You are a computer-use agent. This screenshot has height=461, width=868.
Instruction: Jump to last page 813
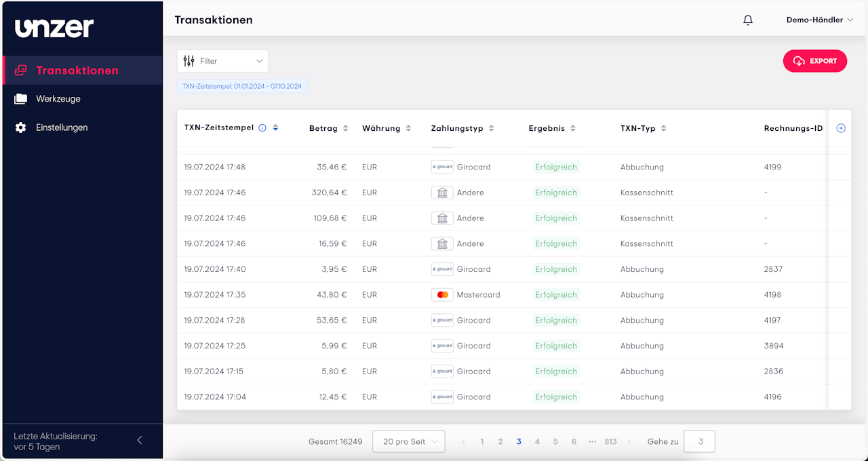tap(610, 441)
